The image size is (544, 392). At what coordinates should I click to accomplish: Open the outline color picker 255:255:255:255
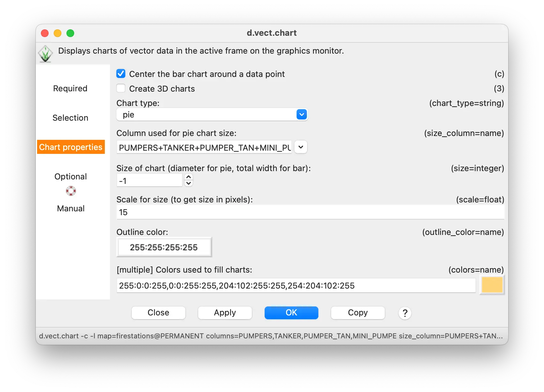[x=164, y=247]
